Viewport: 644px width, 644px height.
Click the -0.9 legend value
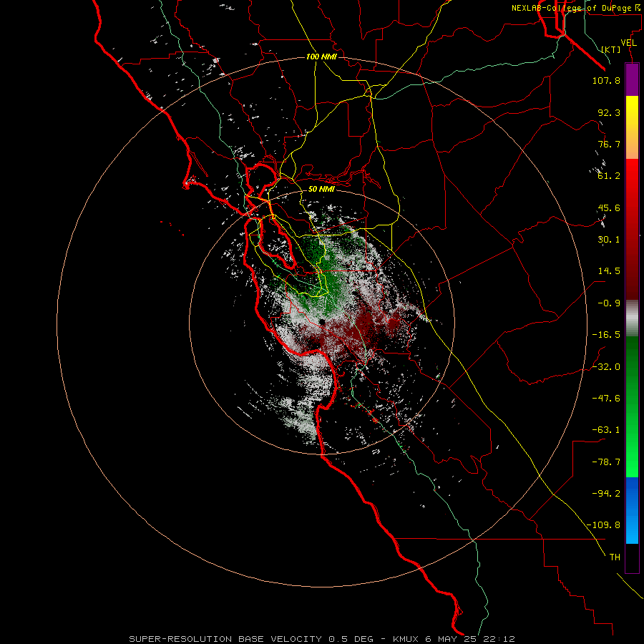coord(609,303)
